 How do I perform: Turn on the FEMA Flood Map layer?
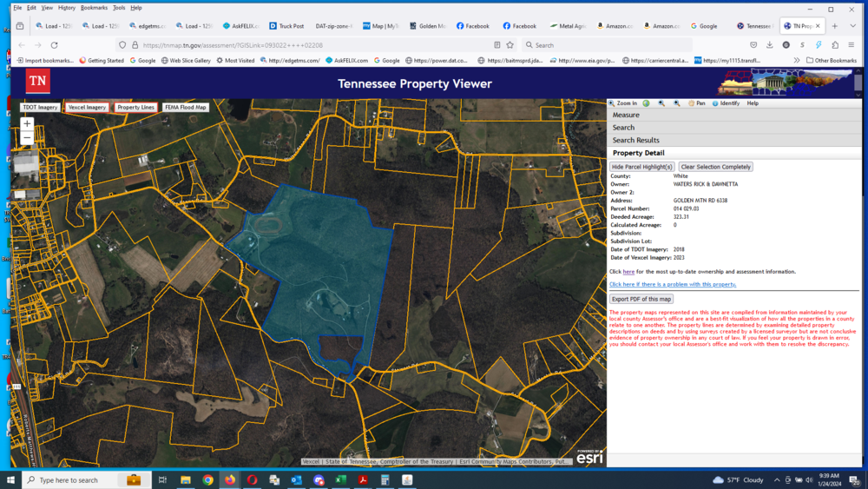pos(186,108)
